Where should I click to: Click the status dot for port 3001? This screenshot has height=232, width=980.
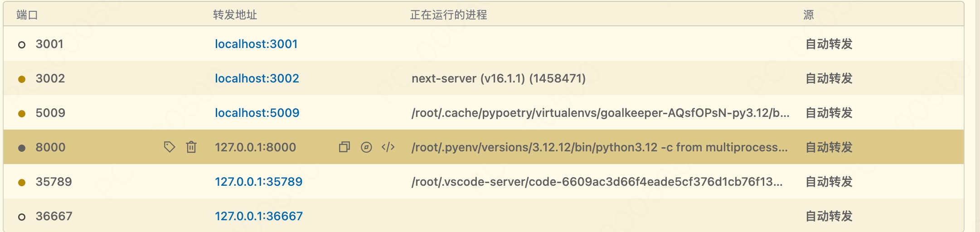coord(21,44)
